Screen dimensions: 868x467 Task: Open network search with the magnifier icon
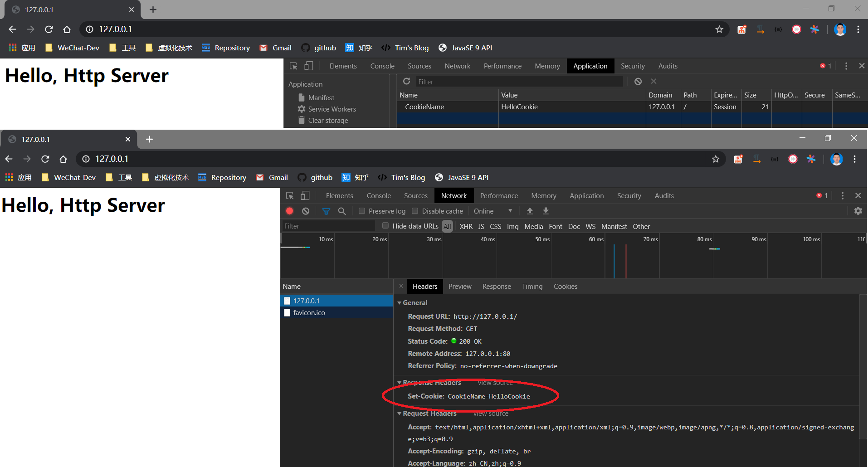(342, 211)
